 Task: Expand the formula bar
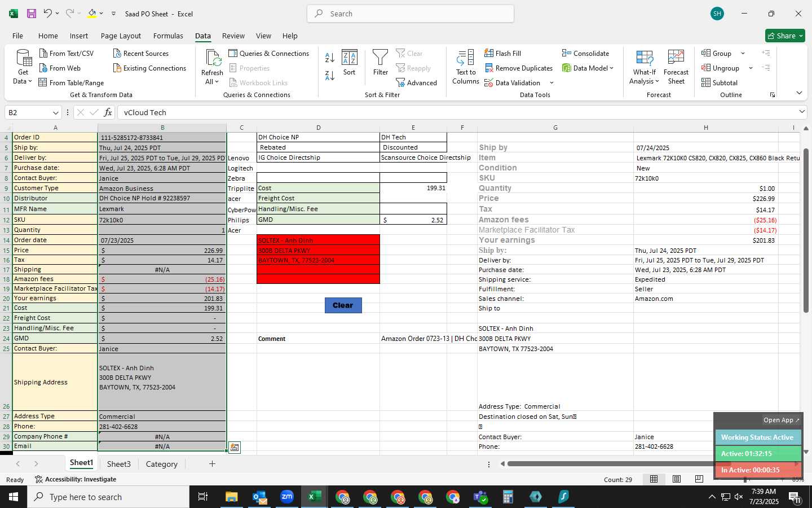pyautogui.click(x=802, y=112)
